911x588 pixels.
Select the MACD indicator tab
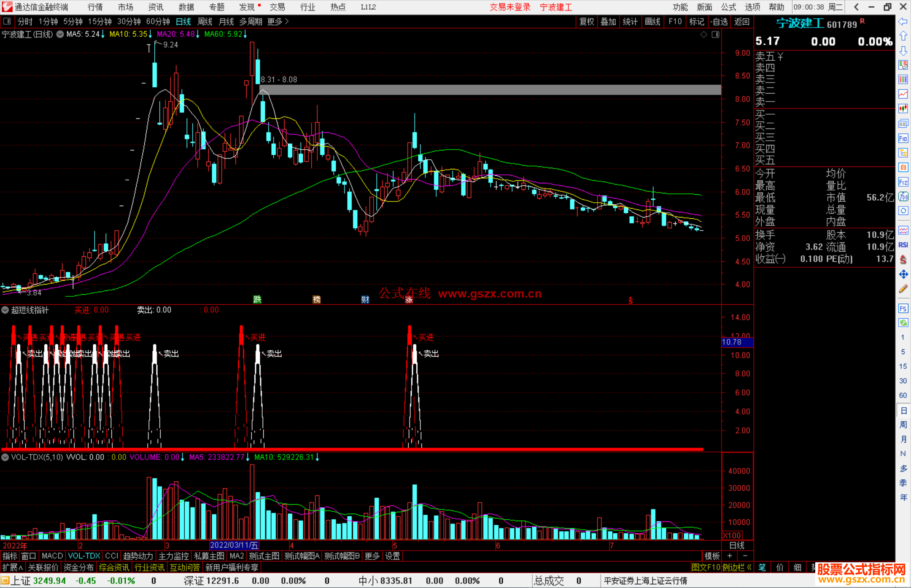coord(52,556)
